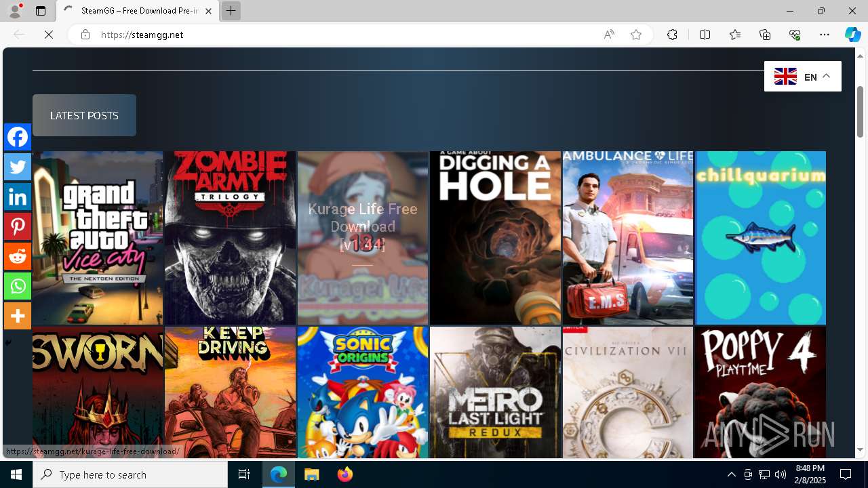Share page via Reddit sidebar icon
868x488 pixels.
pyautogui.click(x=18, y=256)
